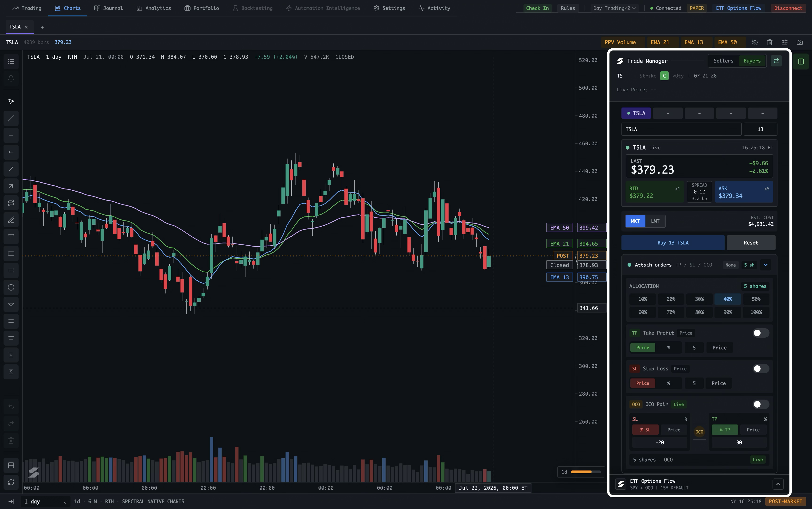Screen dimensions: 812x509
Task: Click the Buy 13 TSLA button
Action: point(673,243)
